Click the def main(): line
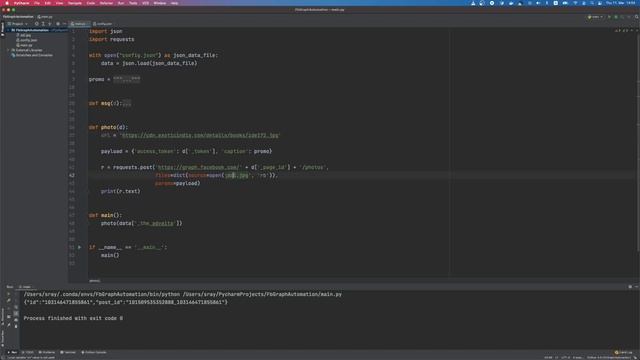 point(105,215)
